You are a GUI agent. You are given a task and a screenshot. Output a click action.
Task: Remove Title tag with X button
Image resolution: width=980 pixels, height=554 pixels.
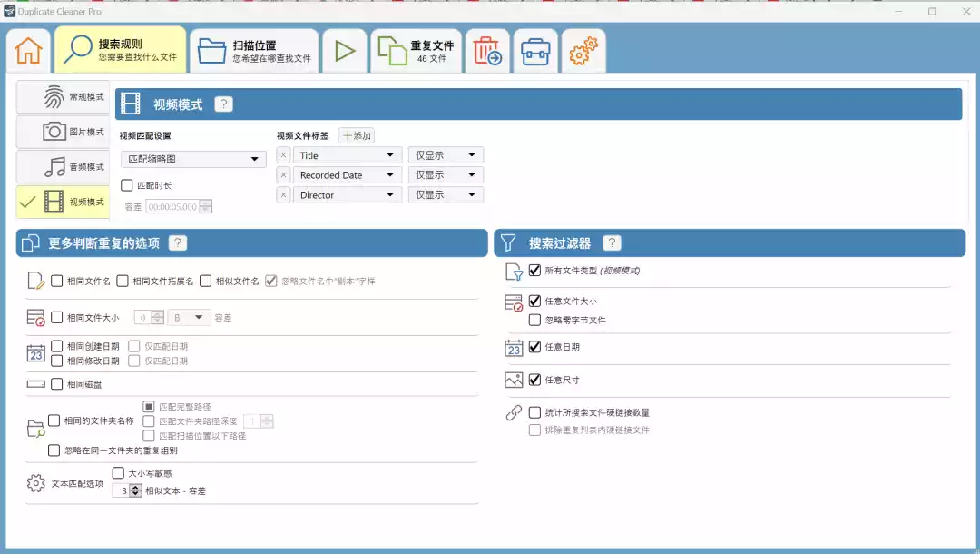click(283, 155)
